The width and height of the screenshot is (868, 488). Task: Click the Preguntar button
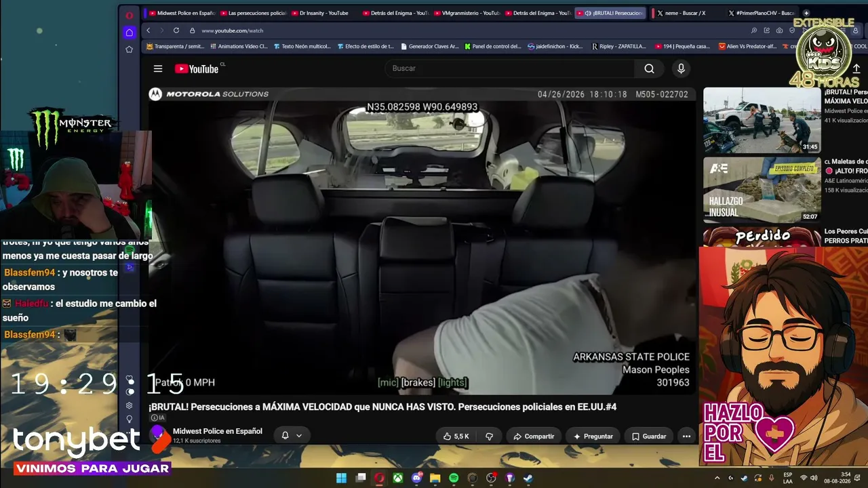click(593, 436)
